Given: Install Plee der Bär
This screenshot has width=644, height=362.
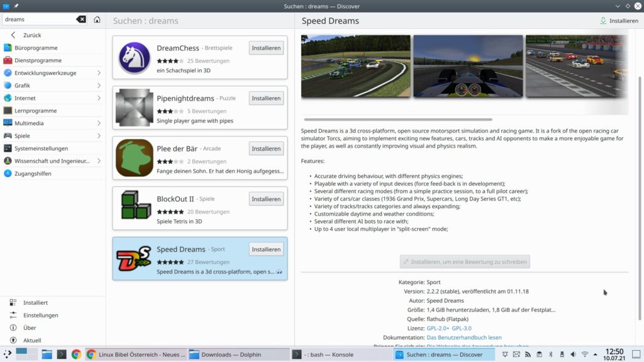Looking at the screenshot, I should click(x=266, y=148).
